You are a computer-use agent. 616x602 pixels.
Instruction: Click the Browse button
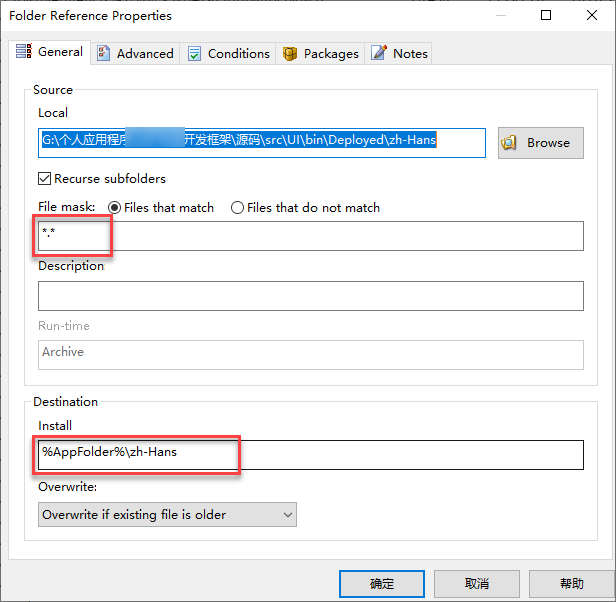tap(541, 143)
